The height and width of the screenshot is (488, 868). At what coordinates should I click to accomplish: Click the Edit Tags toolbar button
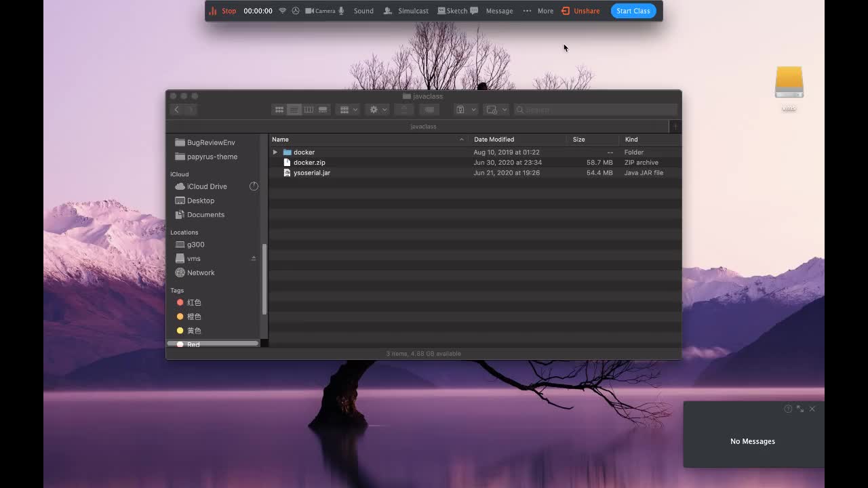pos(429,110)
